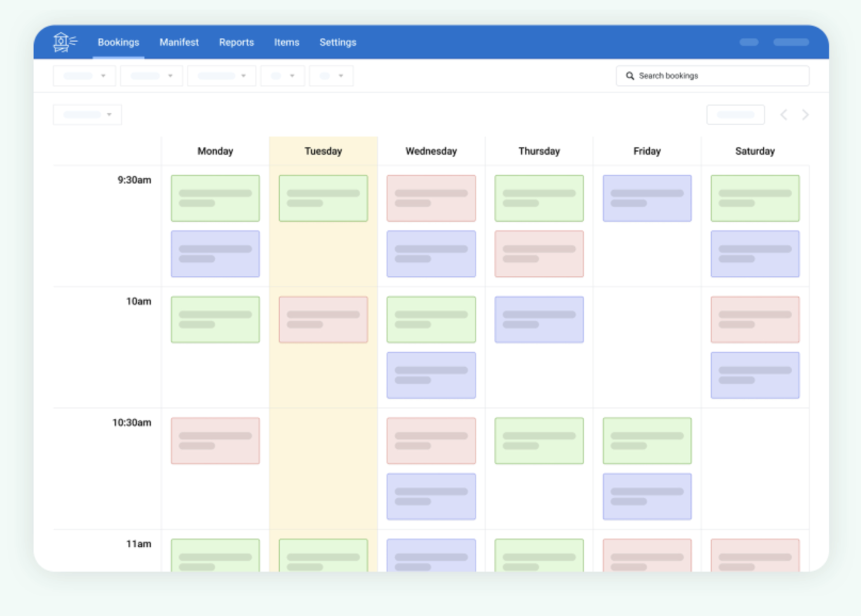Viewport: 861px width, 616px height.
Task: Go to next week with right chevron
Action: [x=805, y=114]
